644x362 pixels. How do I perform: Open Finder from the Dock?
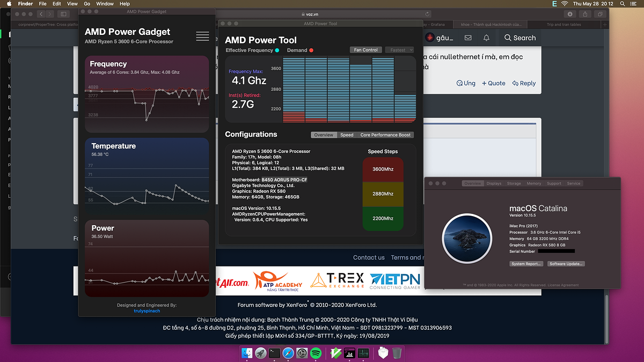247,353
